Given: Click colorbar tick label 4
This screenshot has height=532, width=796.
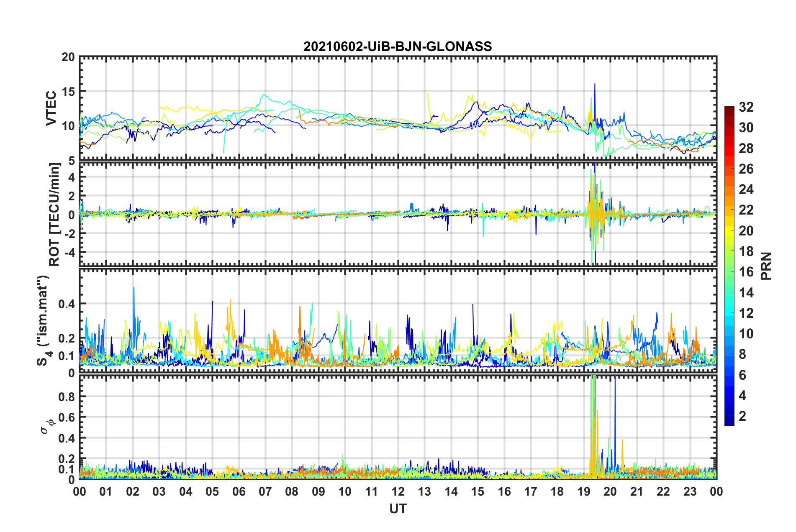Looking at the screenshot, I should coord(742,396).
